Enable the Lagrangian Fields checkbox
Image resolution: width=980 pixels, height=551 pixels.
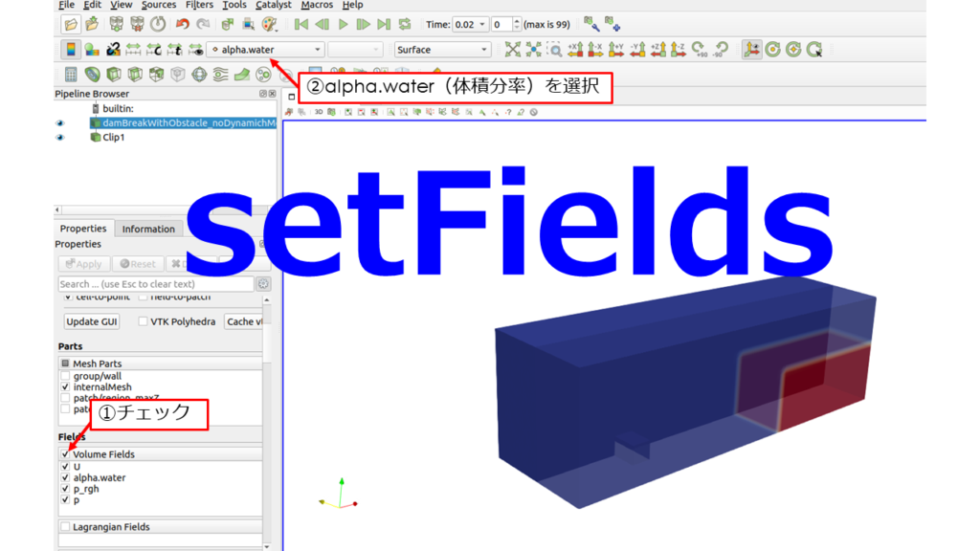tap(64, 525)
